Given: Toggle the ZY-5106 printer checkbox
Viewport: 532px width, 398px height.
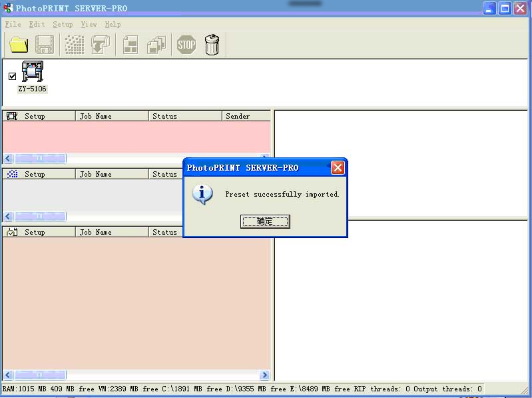Looking at the screenshot, I should point(12,76).
